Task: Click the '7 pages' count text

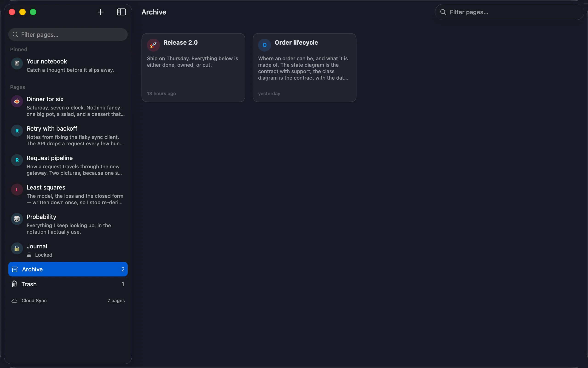Action: (116, 301)
